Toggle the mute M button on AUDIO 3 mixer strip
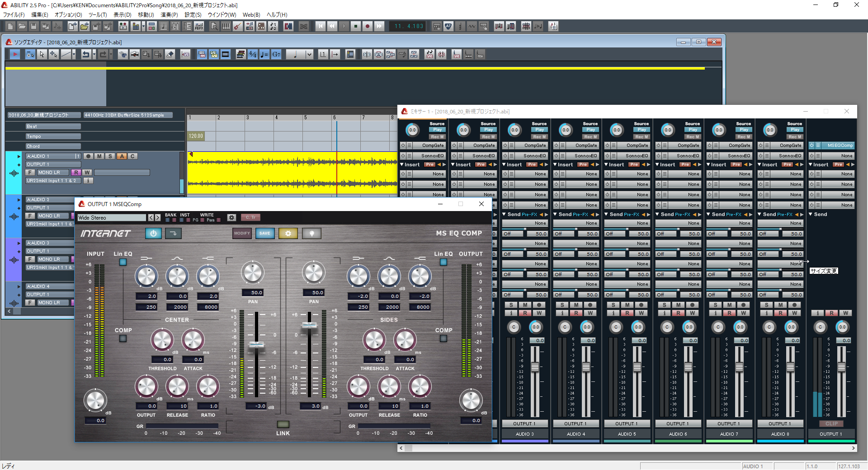 [x=525, y=305]
